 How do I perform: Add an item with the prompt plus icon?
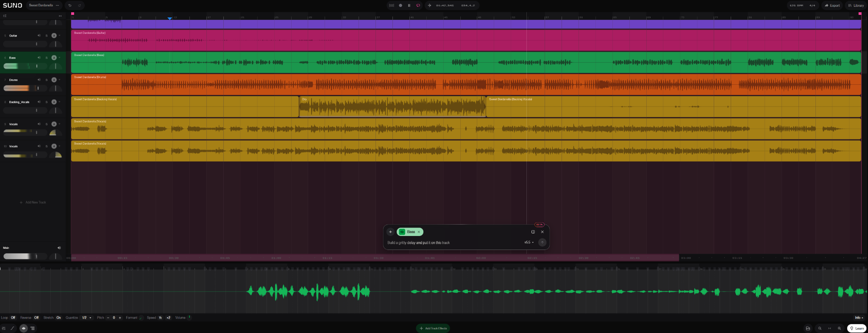pos(390,232)
